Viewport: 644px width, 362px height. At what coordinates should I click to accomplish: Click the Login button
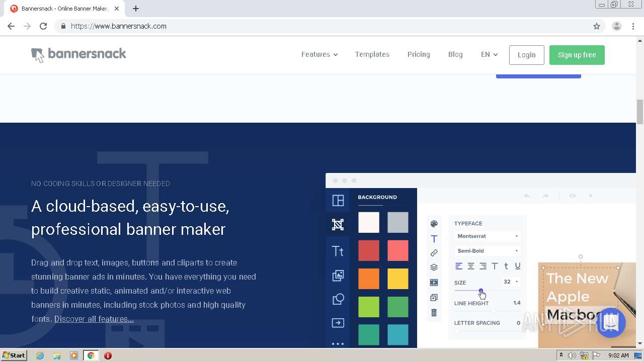coord(527,55)
